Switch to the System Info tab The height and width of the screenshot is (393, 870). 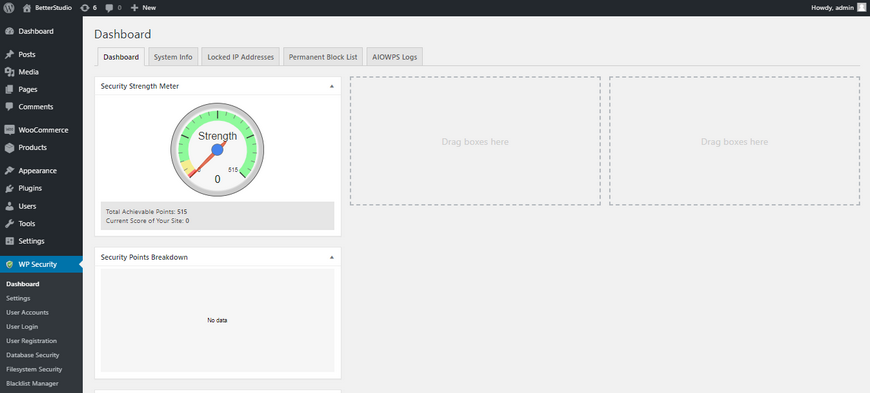click(173, 57)
